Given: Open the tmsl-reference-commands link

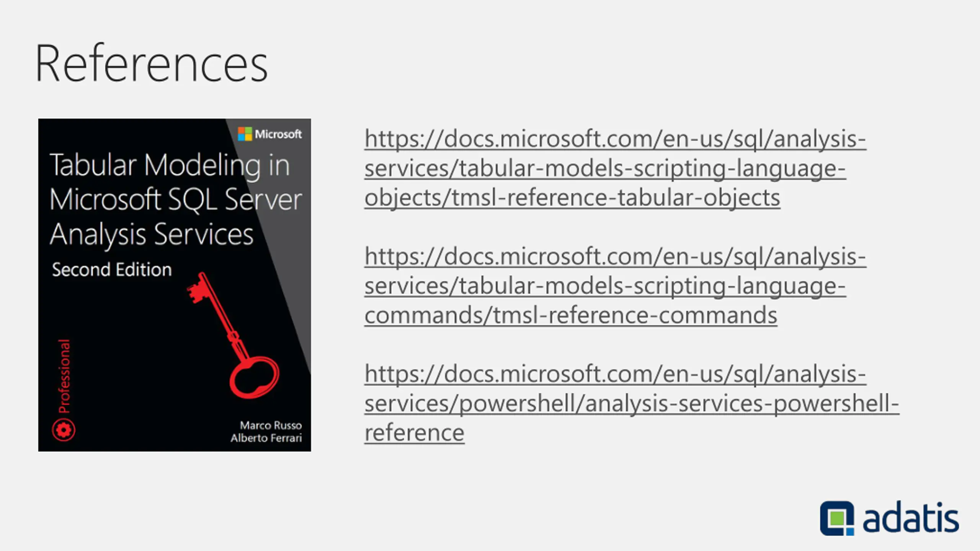Looking at the screenshot, I should [x=571, y=315].
